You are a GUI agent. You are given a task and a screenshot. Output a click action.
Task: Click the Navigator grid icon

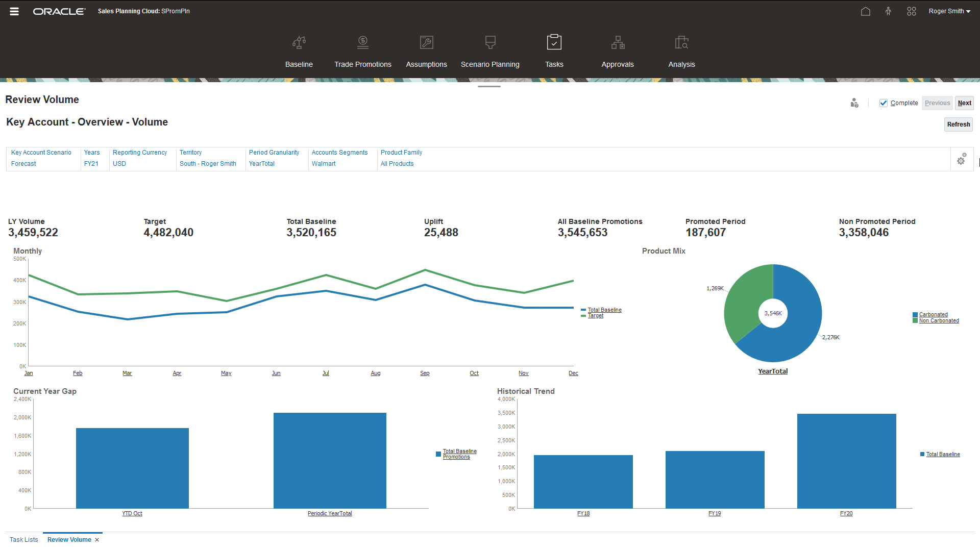coord(912,11)
